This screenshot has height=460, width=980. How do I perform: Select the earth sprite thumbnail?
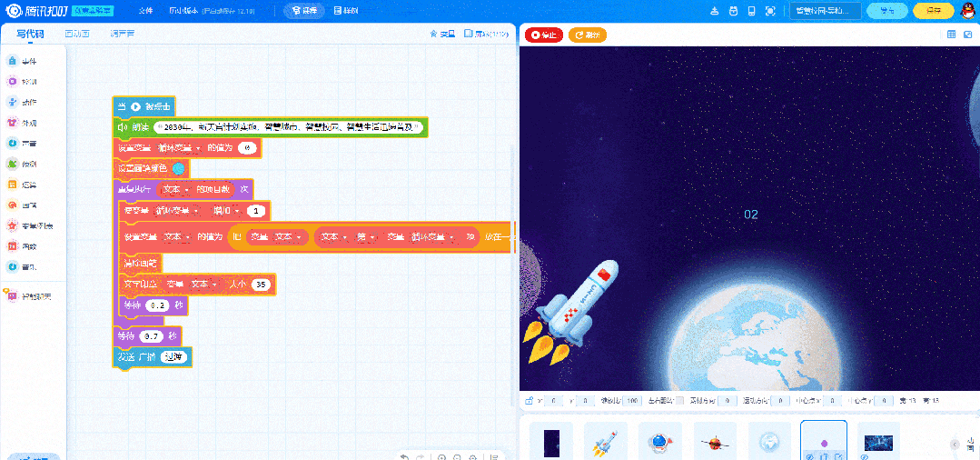click(x=769, y=442)
